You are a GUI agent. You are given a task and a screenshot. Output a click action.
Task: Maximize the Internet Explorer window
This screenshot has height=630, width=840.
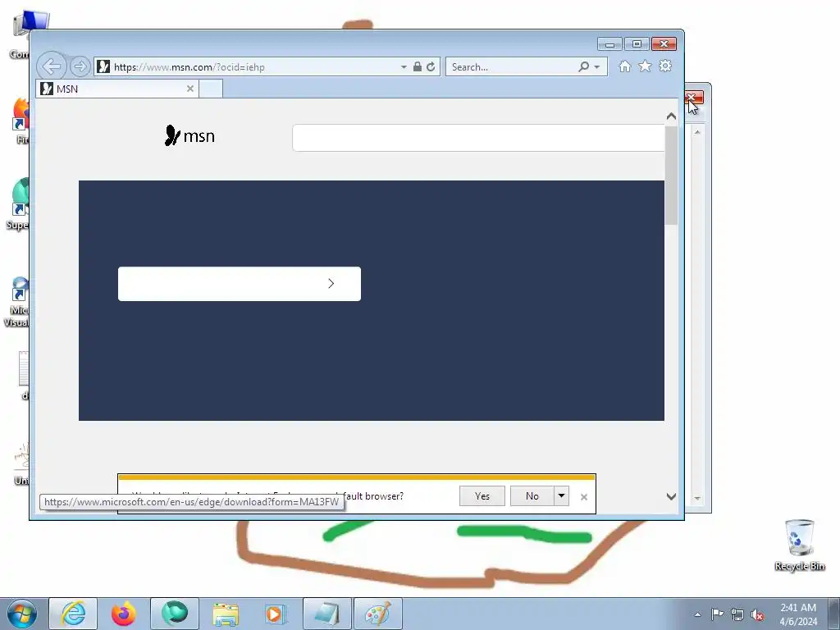click(637, 44)
